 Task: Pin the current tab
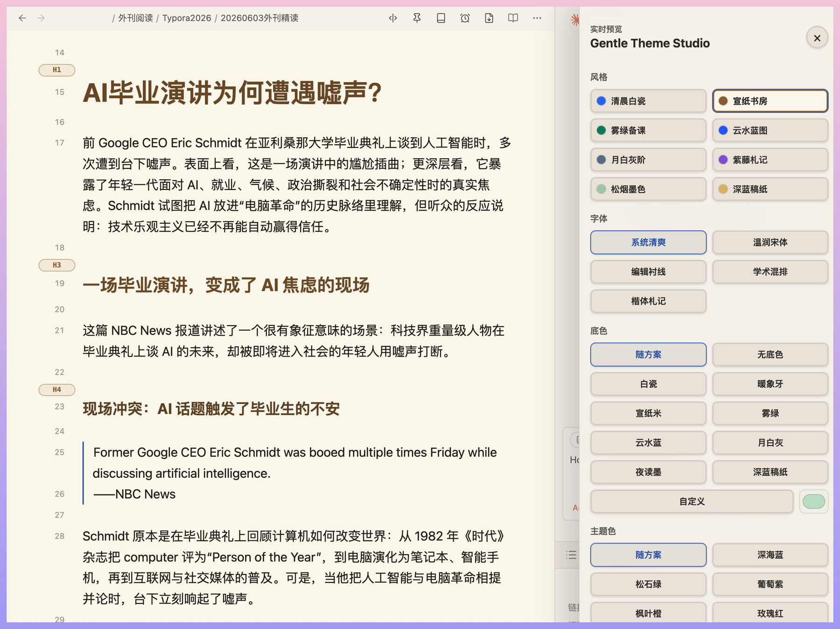tap(417, 18)
